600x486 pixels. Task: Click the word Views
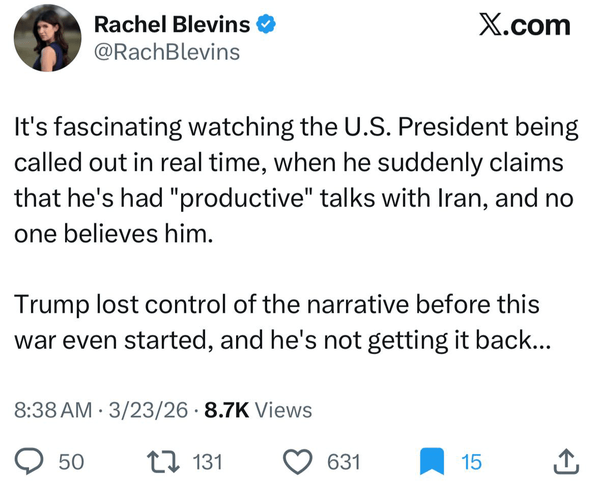tap(284, 410)
